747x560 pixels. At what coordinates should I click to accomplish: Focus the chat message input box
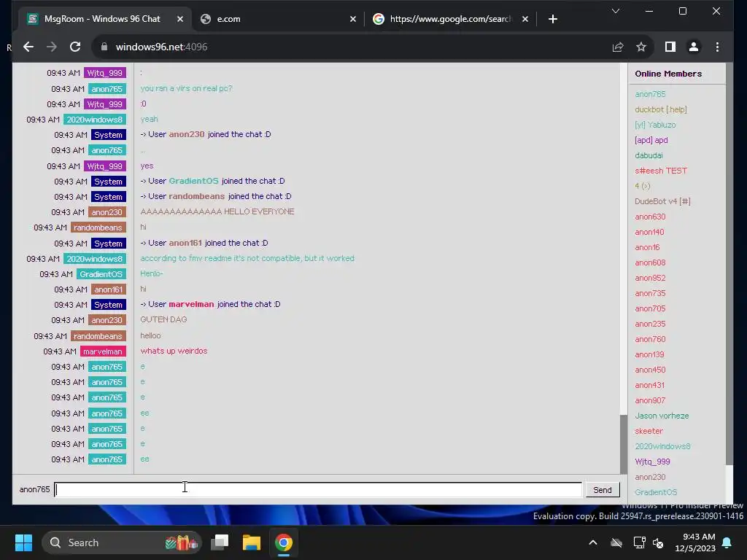coord(318,489)
